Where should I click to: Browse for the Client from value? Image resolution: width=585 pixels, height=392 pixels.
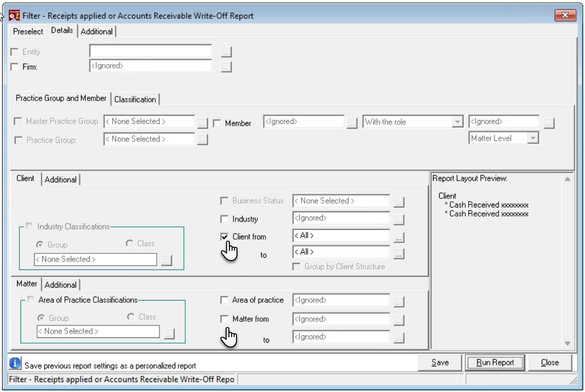point(399,237)
